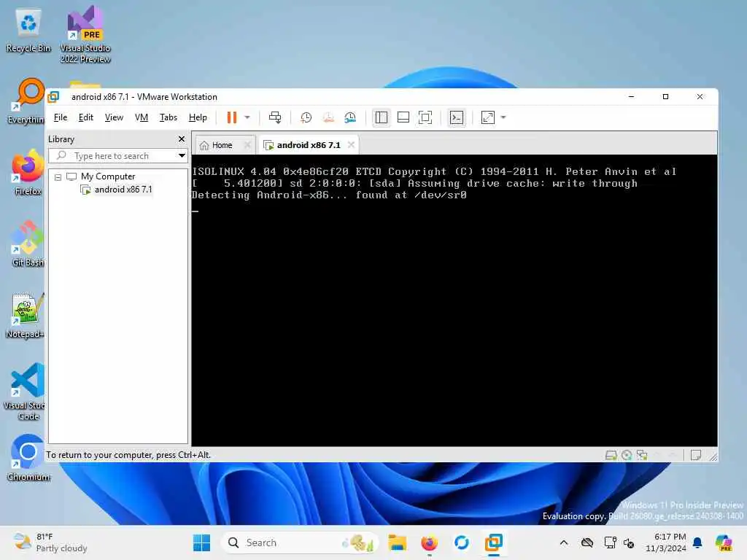Open the Firefox desktop shortcut

28,172
